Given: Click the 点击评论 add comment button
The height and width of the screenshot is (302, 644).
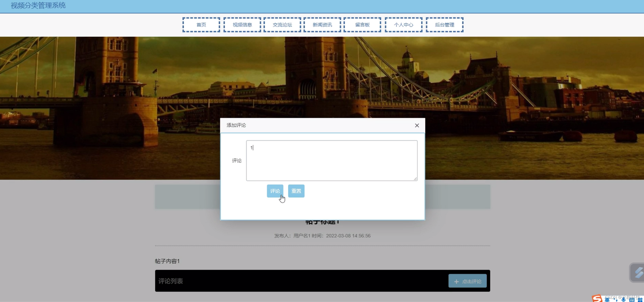Looking at the screenshot, I should tap(468, 281).
